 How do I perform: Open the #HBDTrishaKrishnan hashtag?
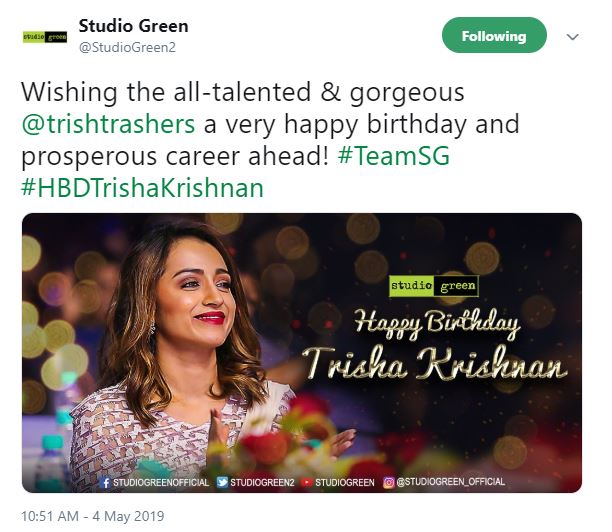(x=142, y=188)
